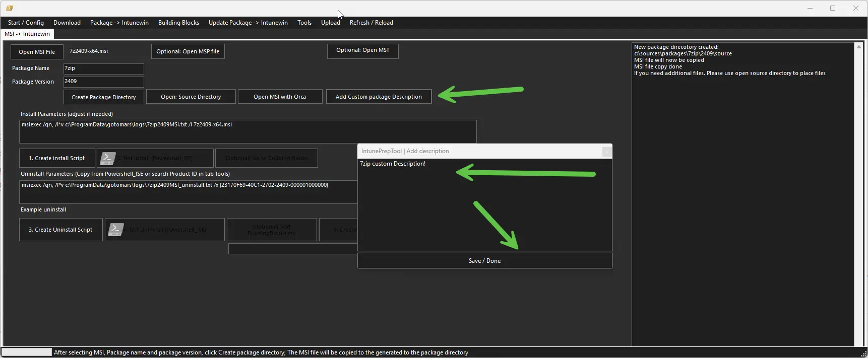This screenshot has width=868, height=358.
Task: Open the Update Package -> Intunewin menu
Action: [248, 23]
